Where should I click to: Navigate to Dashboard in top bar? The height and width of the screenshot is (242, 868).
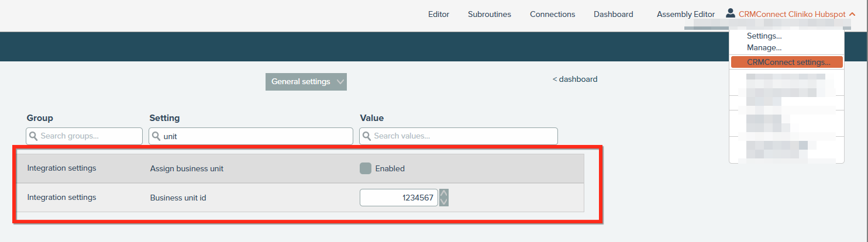(x=613, y=14)
